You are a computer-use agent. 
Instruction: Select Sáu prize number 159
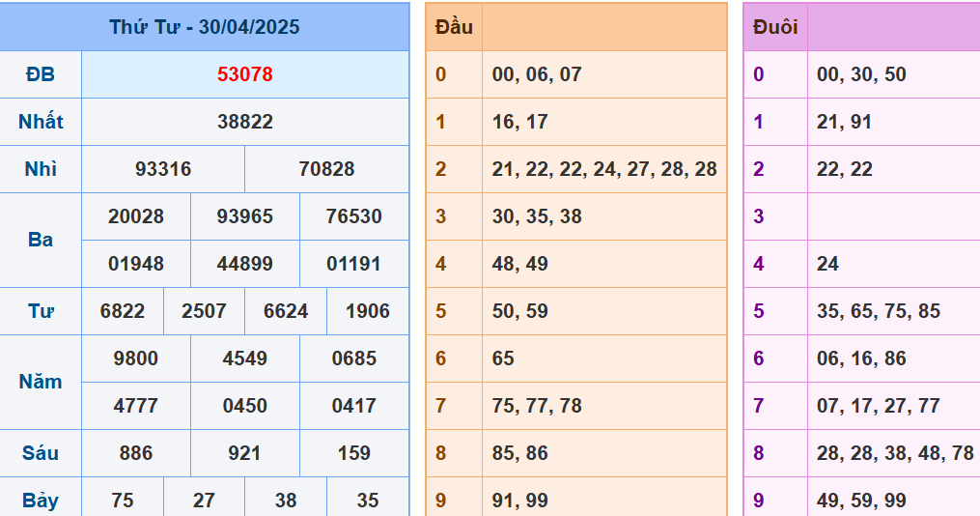click(353, 453)
